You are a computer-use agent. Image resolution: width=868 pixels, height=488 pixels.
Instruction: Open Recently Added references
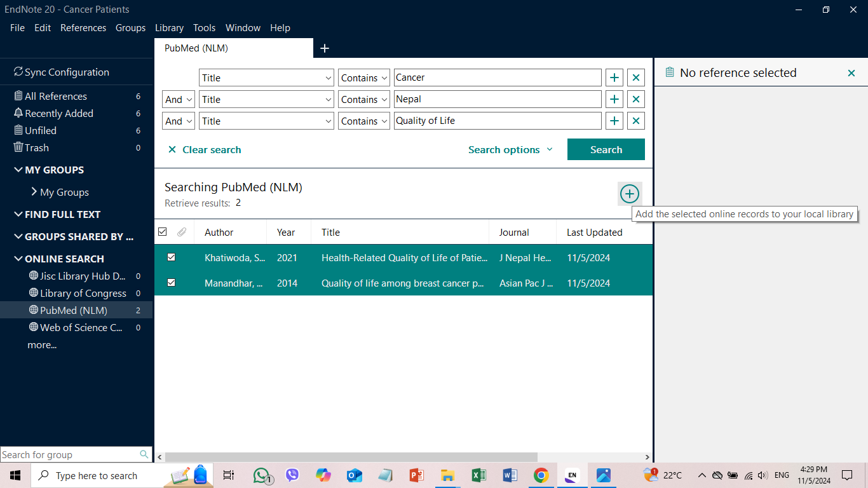[76, 113]
